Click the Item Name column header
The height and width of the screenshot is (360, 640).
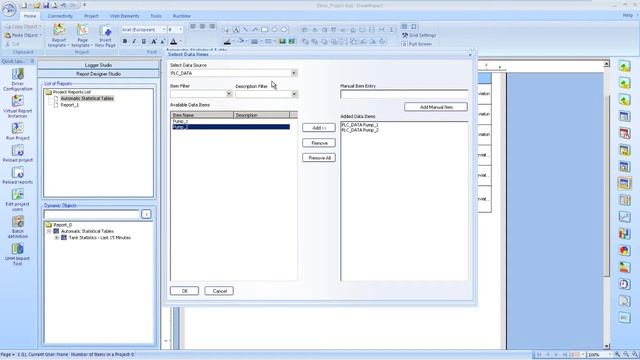point(202,115)
